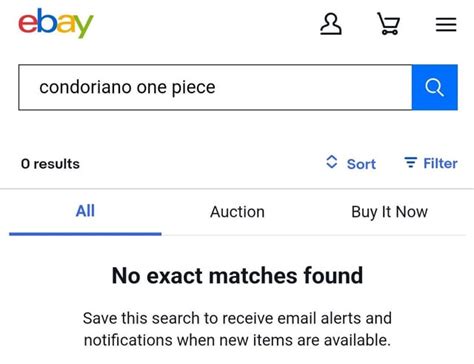The image size is (474, 364).
Task: Open the account profile icon
Action: click(331, 24)
